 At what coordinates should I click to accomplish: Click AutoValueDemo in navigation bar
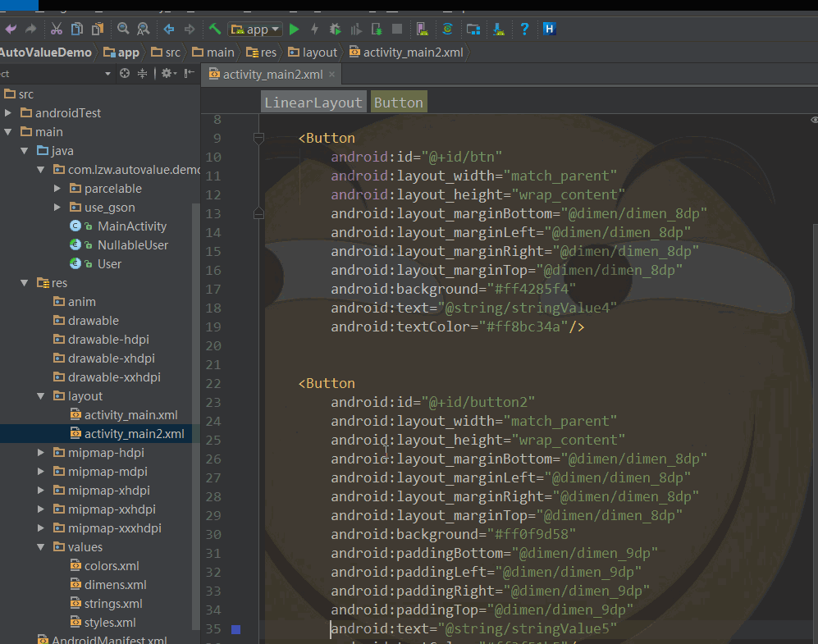tap(45, 53)
